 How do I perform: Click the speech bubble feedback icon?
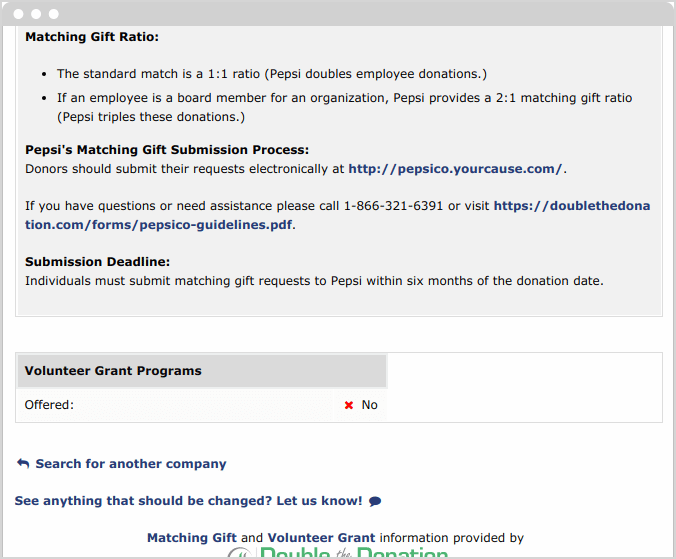[x=375, y=501]
